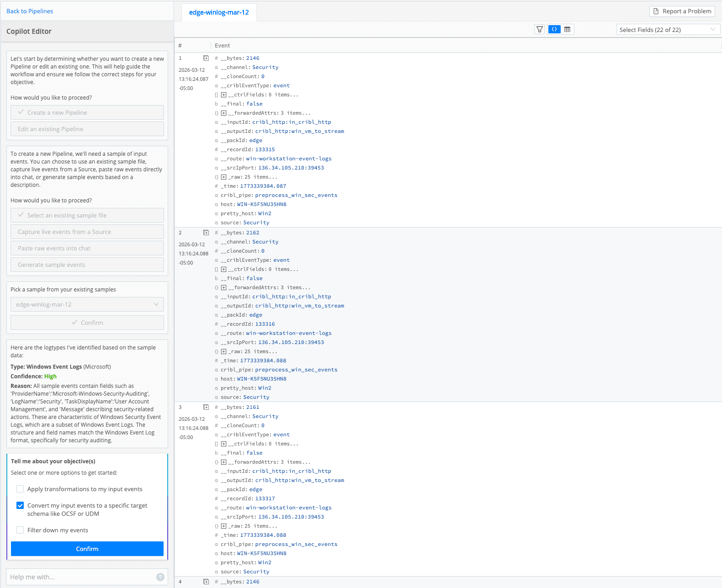The image size is (722, 588).
Task: Click the greyed sample Confirm button
Action: pyautogui.click(x=87, y=323)
